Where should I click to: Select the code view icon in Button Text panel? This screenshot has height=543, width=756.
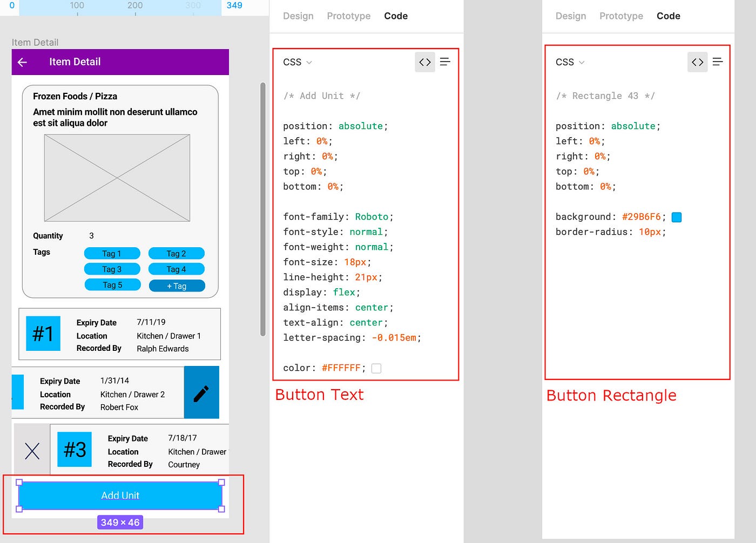coord(425,62)
